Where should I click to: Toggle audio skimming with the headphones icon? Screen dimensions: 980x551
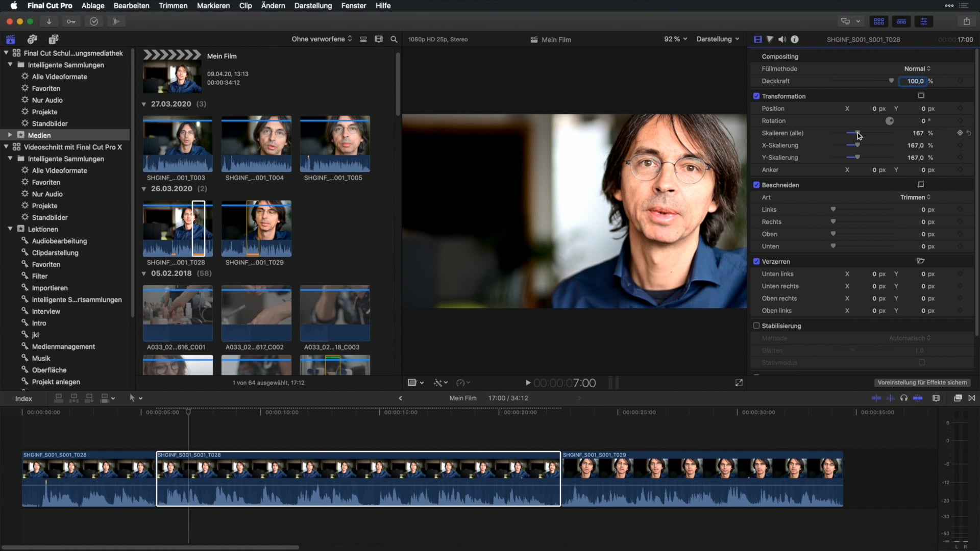coord(904,398)
